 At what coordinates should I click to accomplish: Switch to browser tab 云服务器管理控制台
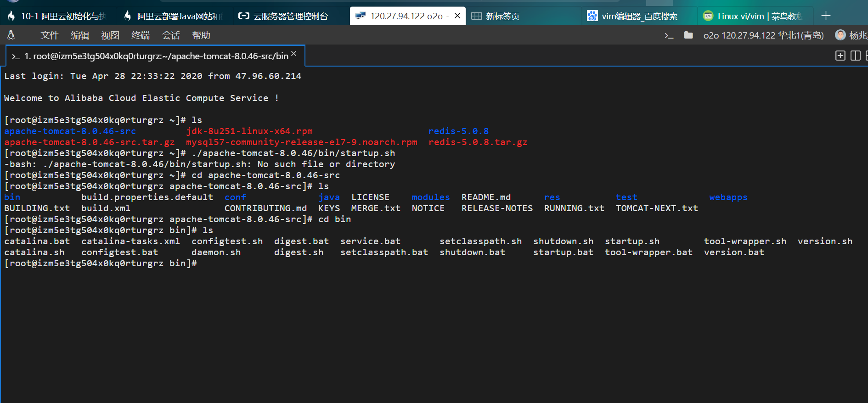click(289, 16)
